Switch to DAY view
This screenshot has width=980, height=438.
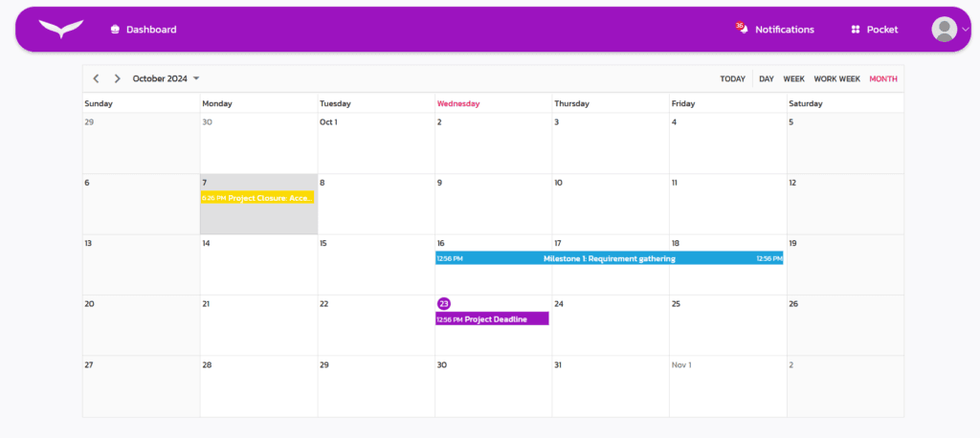(x=767, y=78)
